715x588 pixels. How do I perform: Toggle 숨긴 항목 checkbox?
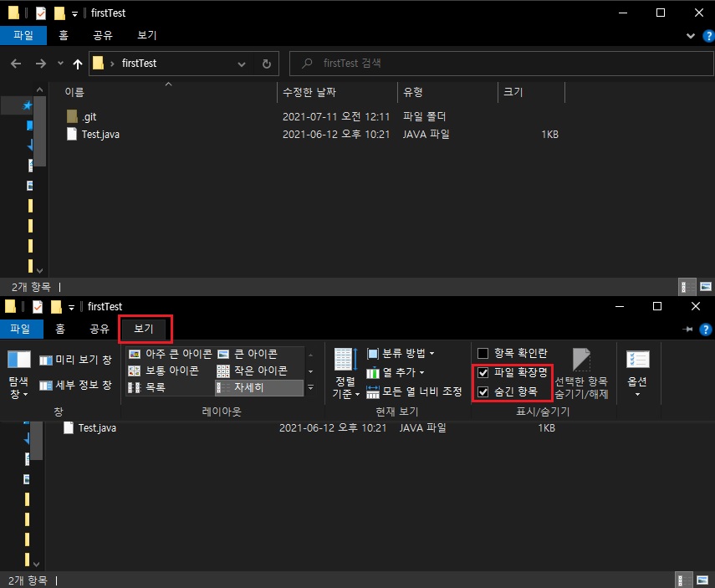click(x=483, y=391)
